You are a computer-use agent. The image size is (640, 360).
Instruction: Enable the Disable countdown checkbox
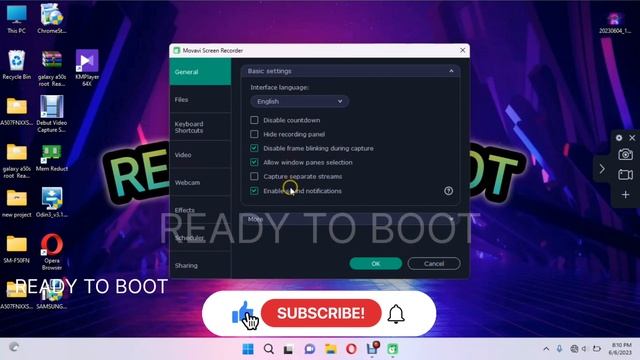[x=254, y=120]
